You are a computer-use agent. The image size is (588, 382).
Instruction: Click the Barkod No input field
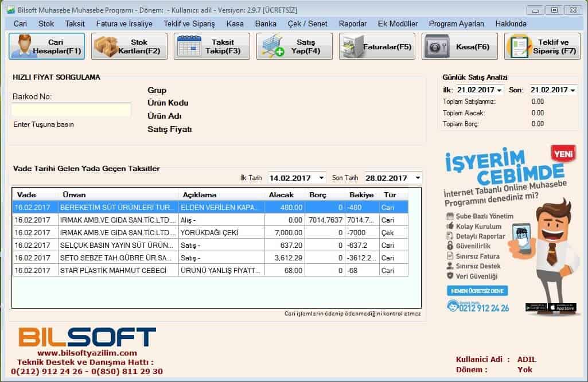71,110
